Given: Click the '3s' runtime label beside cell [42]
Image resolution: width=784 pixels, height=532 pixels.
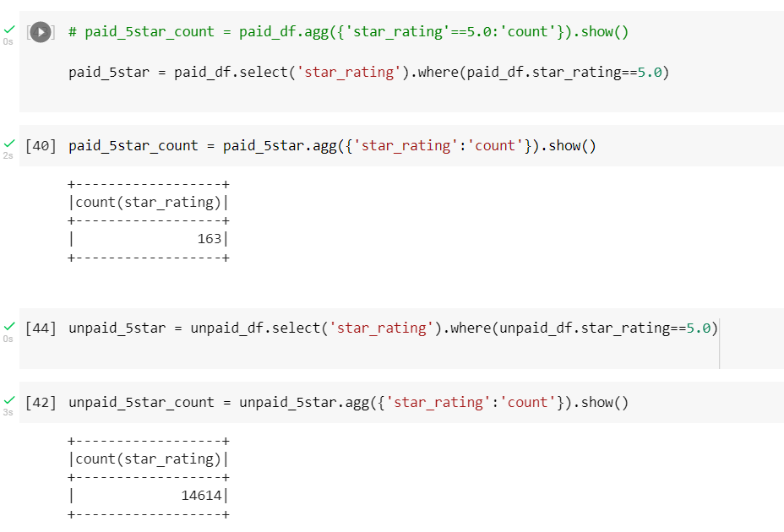Looking at the screenshot, I should pyautogui.click(x=8, y=413).
